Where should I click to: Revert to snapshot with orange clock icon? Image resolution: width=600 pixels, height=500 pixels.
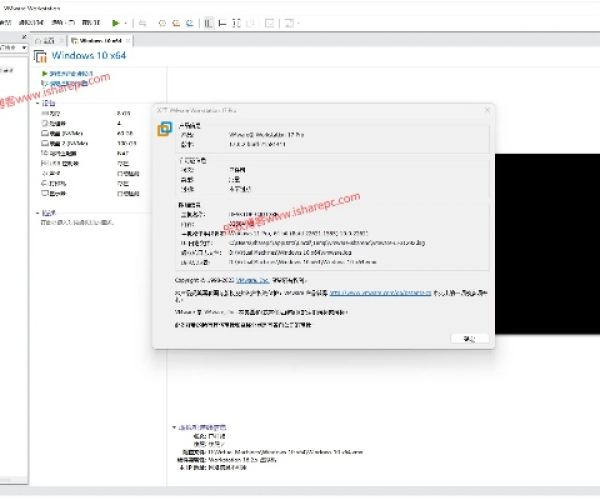point(176,23)
